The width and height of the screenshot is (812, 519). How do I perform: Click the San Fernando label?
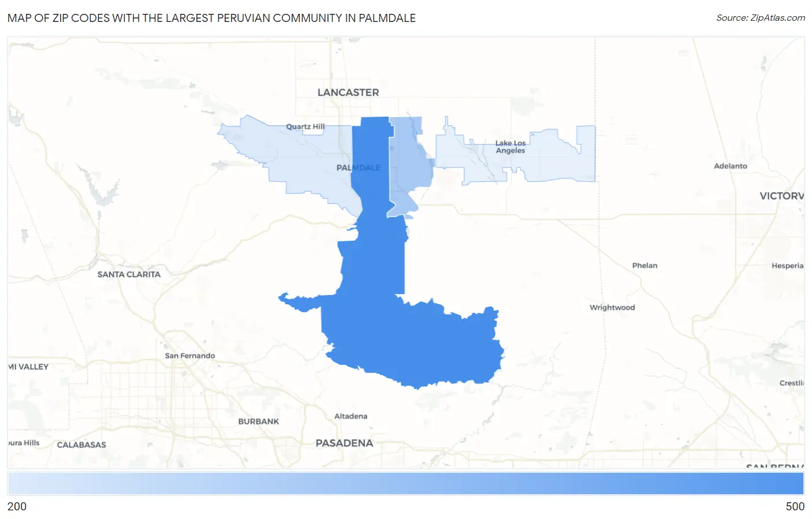190,356
